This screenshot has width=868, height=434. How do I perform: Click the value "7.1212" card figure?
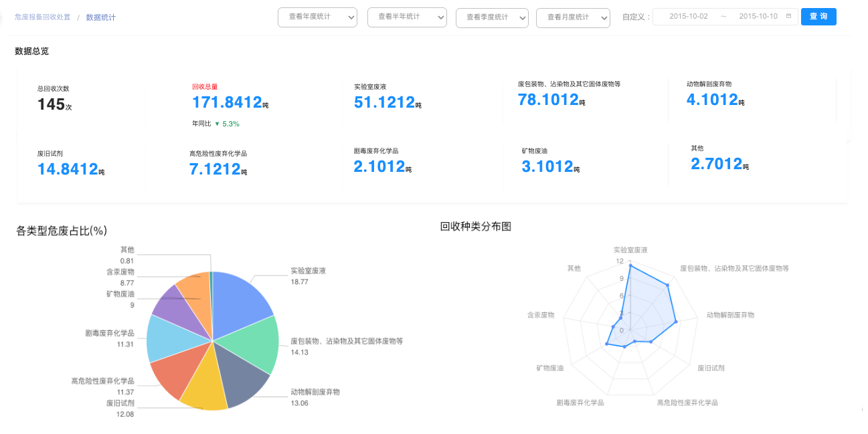[x=215, y=169]
